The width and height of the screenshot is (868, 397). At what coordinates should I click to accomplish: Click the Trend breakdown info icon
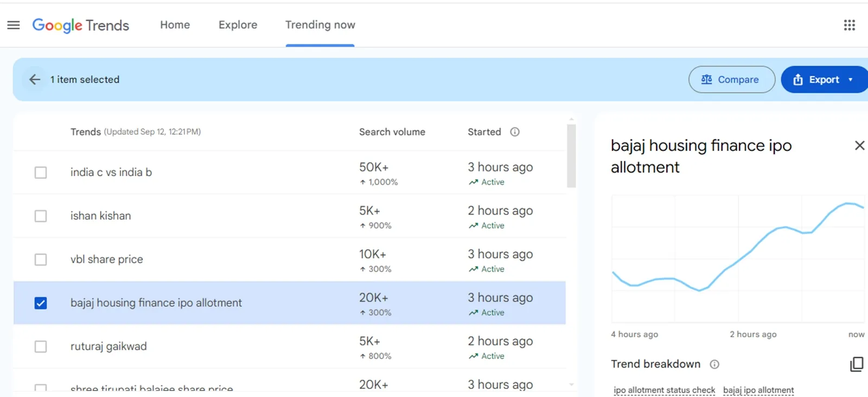[x=714, y=364]
